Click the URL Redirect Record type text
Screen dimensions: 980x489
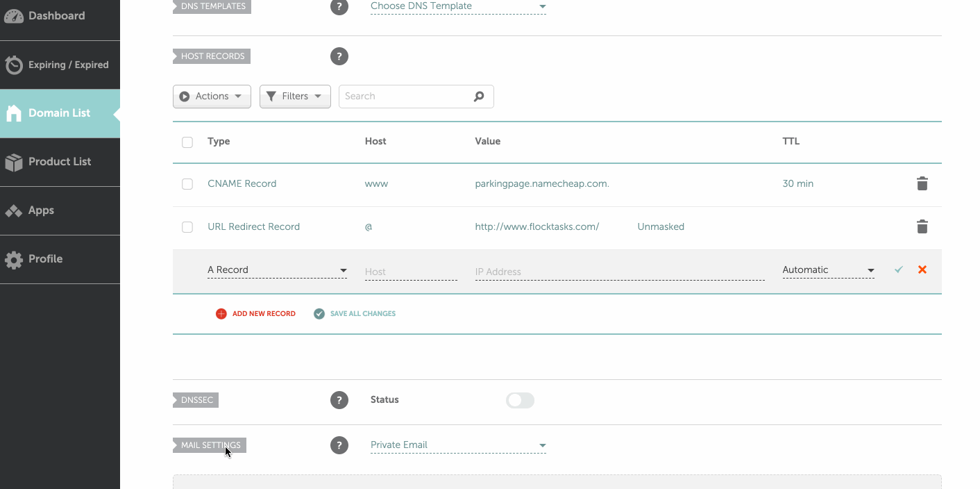(x=254, y=226)
